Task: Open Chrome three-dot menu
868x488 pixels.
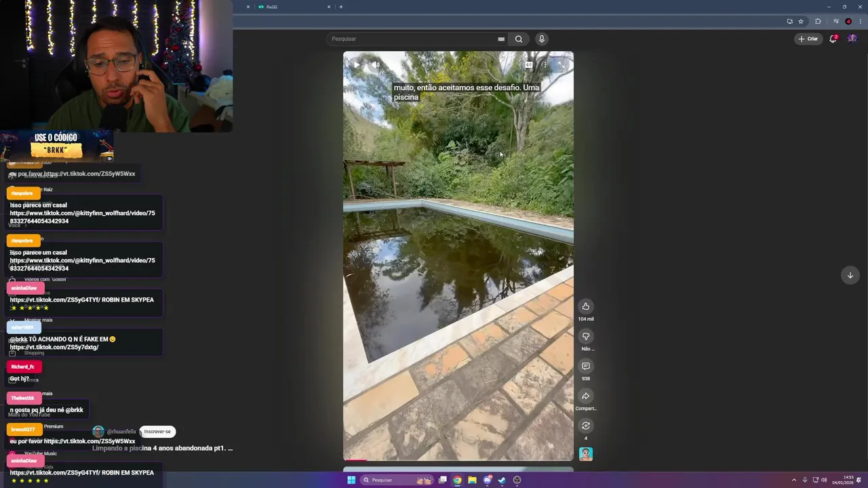Action: (859, 21)
